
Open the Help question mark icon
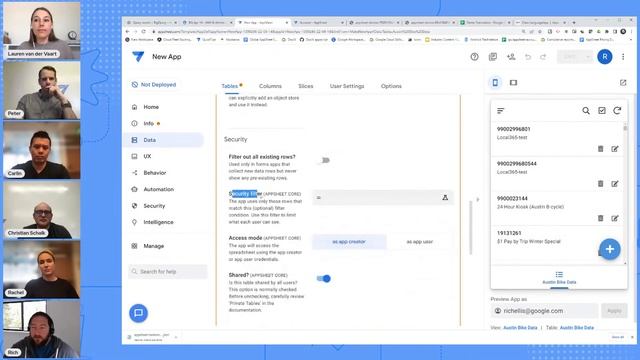pyautogui.click(x=474, y=57)
